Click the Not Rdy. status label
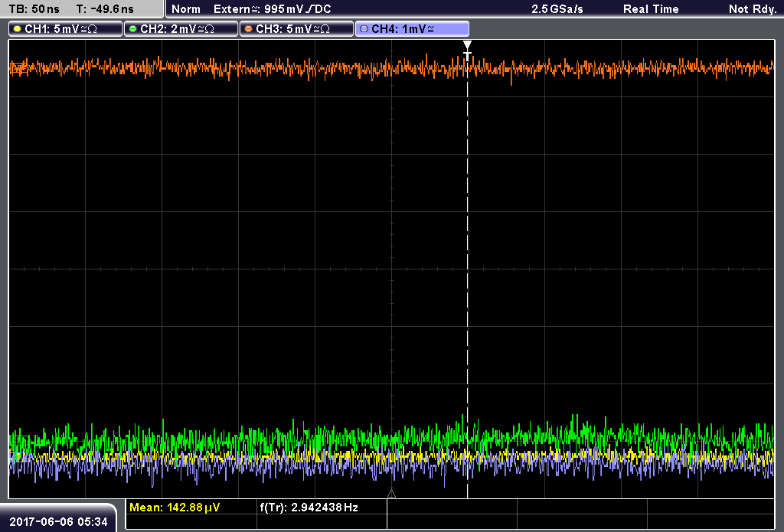This screenshot has height=532, width=784. point(753,9)
